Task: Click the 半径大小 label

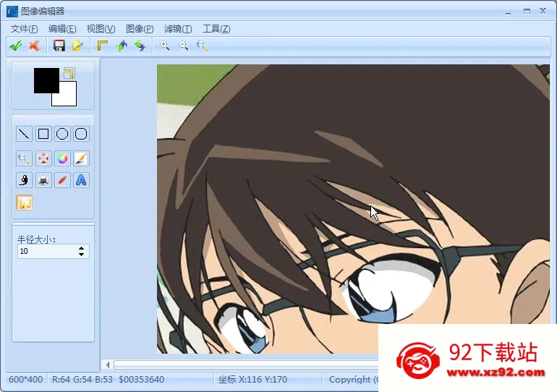Action: [x=37, y=239]
